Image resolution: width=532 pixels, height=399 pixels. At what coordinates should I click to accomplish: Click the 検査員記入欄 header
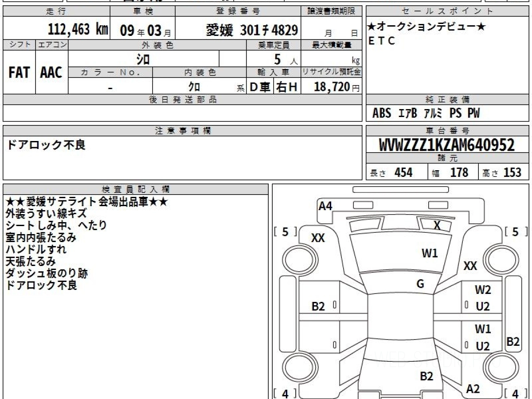[136, 189]
